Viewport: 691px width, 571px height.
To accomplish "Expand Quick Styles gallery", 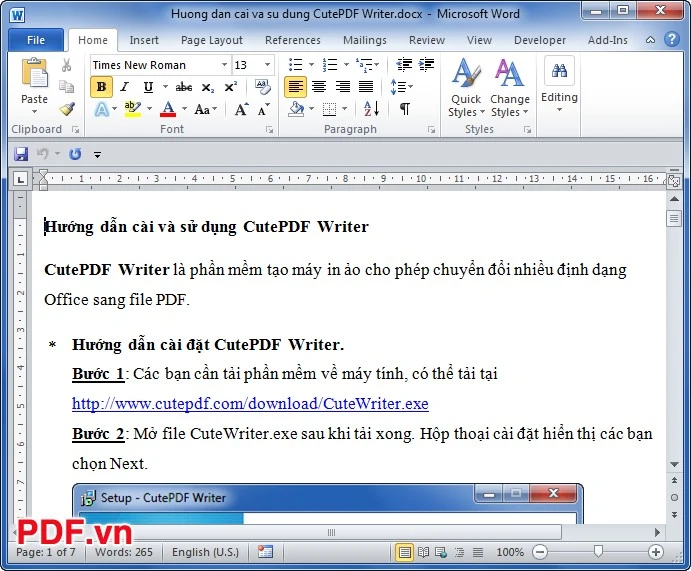I will tap(466, 88).
